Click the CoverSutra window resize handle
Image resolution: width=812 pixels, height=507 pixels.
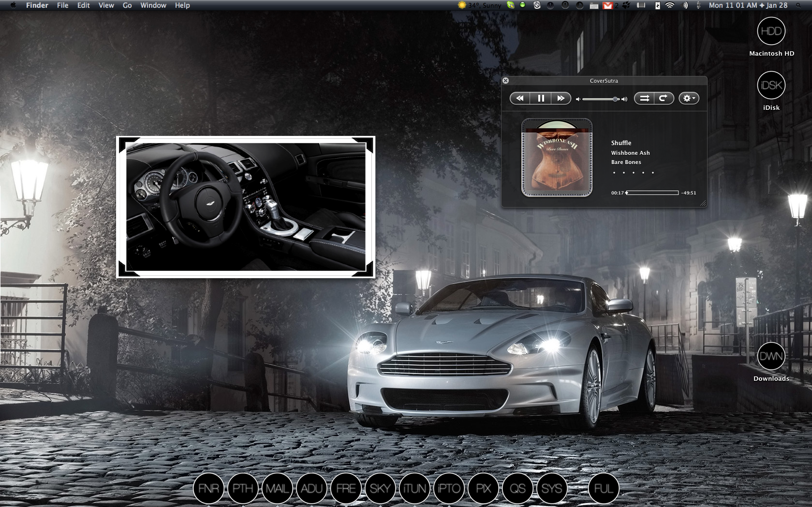pos(703,204)
